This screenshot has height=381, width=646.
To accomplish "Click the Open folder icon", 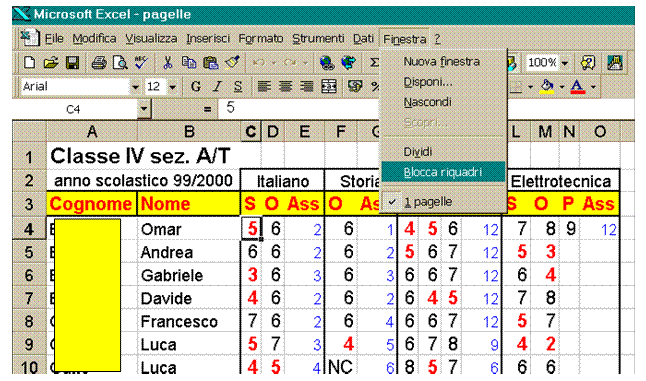I will 51,63.
